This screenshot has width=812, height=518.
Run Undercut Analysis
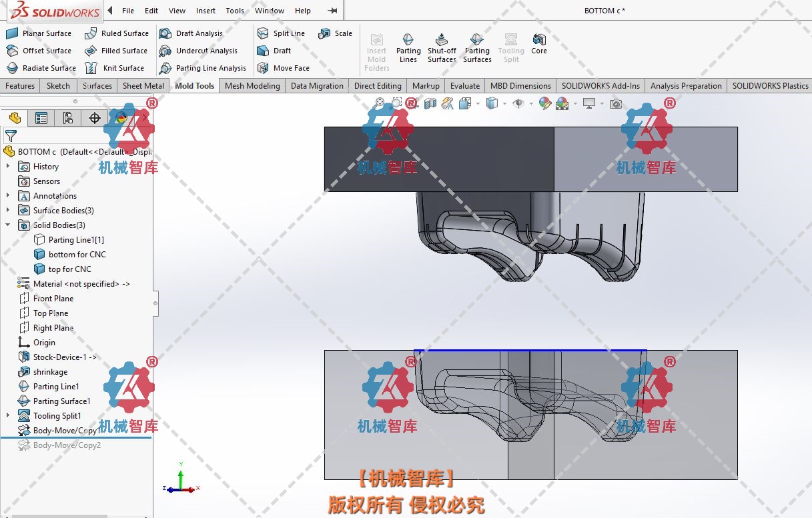pyautogui.click(x=199, y=51)
